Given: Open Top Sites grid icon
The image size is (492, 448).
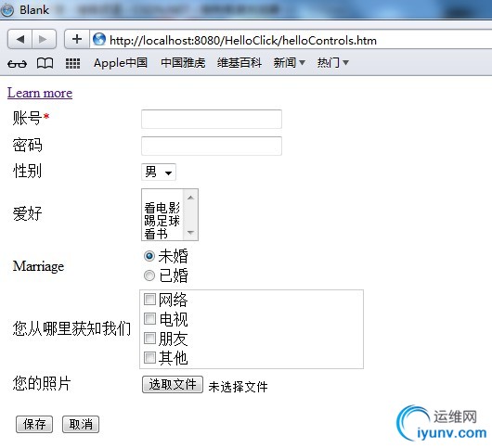Looking at the screenshot, I should (x=72, y=64).
